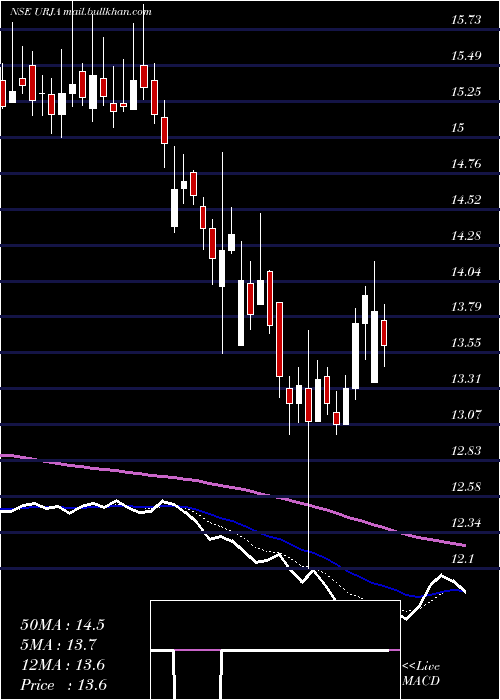
Task: Click the 13.79 price axis label
Action: (466, 307)
